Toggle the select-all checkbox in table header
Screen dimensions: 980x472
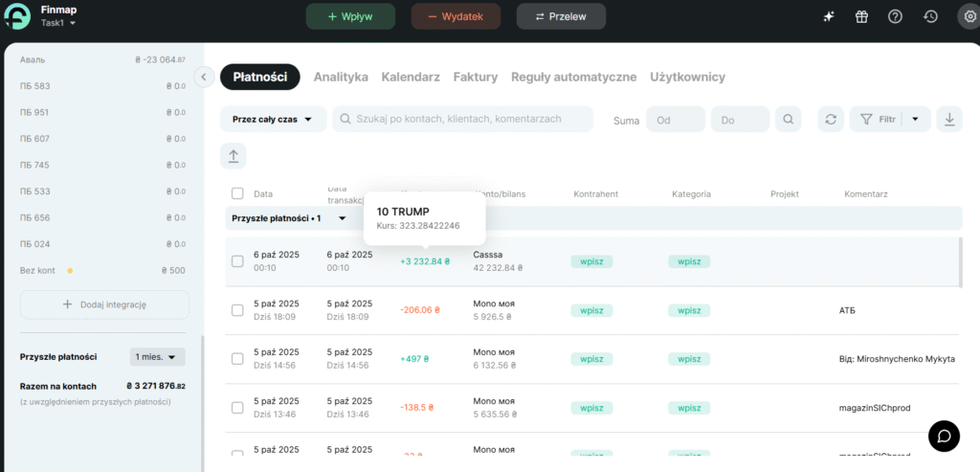tap(237, 194)
